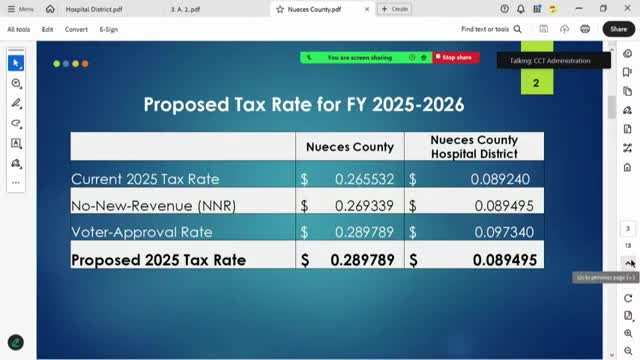The image size is (640, 360).
Task: Open the fill and sign stamp tool
Action: point(16,163)
